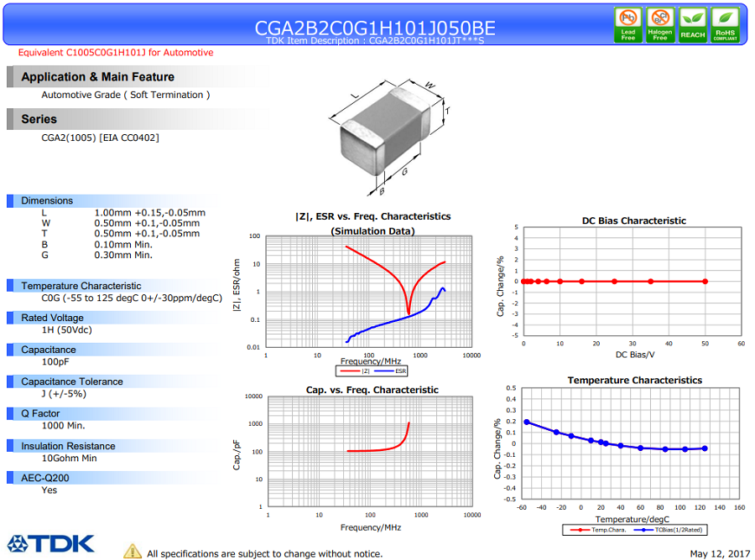Click the 'Rated Voltage' section heading
755x560 pixels.
[53, 318]
